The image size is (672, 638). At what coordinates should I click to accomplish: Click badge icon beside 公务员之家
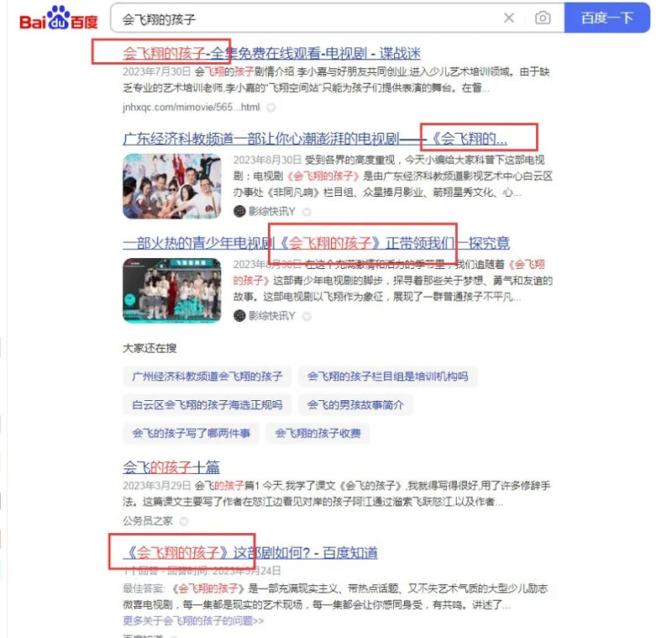coord(184,521)
